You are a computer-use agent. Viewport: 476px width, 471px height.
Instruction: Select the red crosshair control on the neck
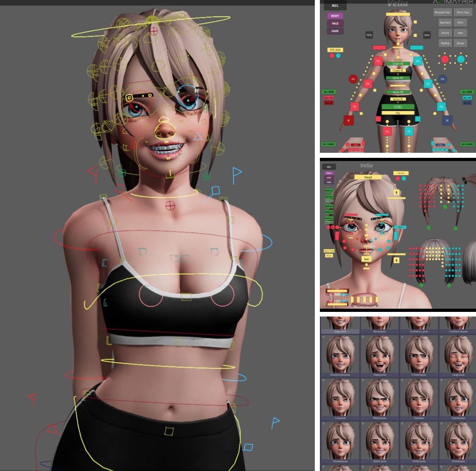pyautogui.click(x=171, y=206)
